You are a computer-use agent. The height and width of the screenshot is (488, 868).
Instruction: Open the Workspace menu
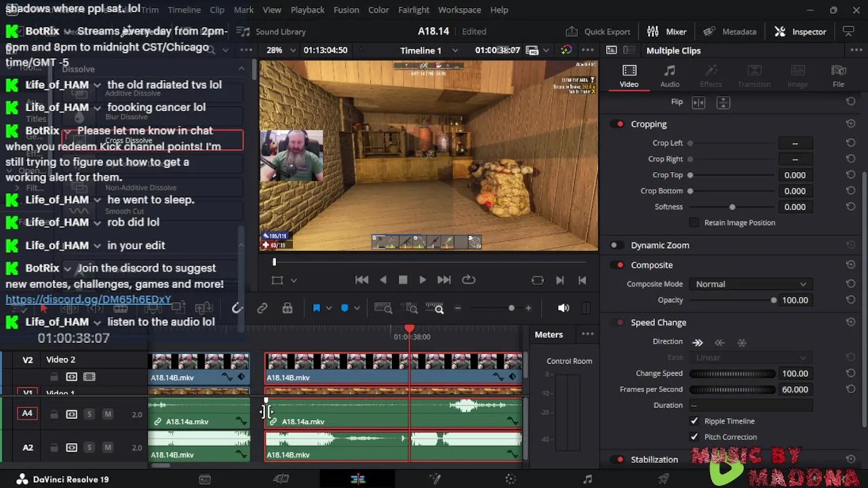tap(459, 10)
